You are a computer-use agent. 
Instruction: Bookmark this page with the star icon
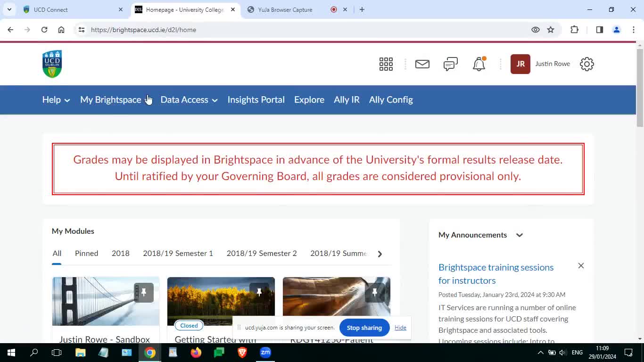pos(550,30)
